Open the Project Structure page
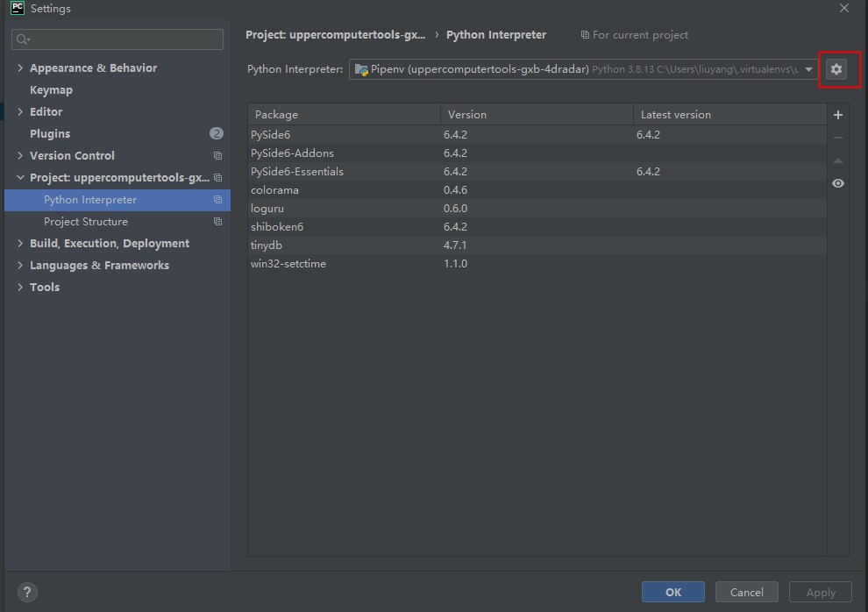This screenshot has width=868, height=612. coord(86,221)
